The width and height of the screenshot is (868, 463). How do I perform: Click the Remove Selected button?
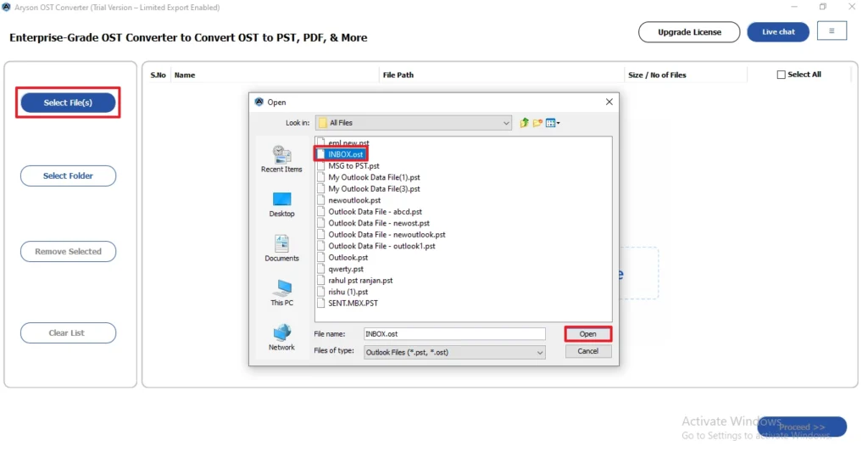pyautogui.click(x=68, y=252)
